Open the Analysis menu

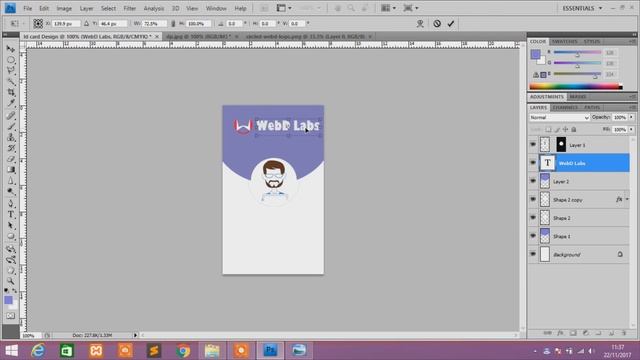153,8
